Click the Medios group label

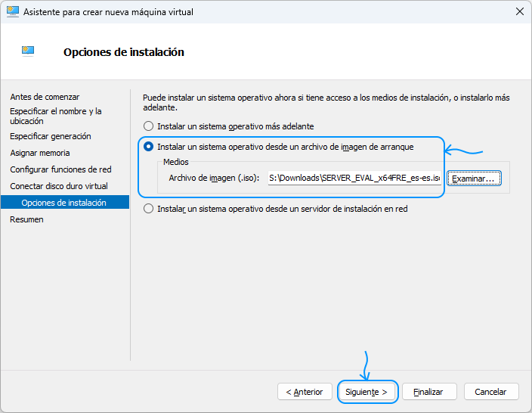click(176, 162)
